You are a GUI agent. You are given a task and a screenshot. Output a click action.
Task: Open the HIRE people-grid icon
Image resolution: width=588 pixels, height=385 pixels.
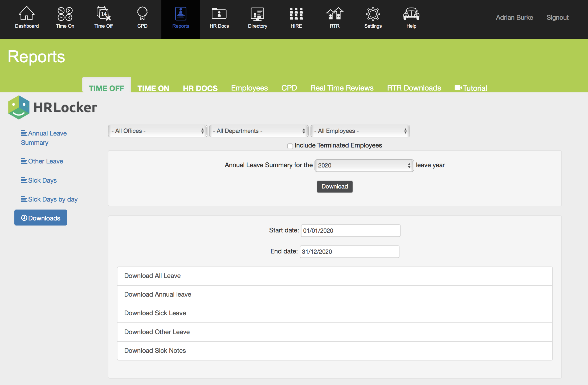[296, 14]
